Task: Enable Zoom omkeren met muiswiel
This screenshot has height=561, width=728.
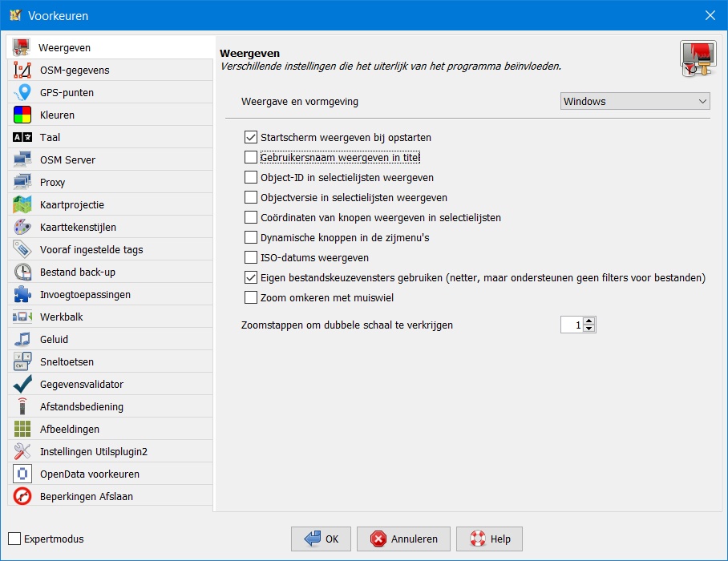Action: click(251, 298)
